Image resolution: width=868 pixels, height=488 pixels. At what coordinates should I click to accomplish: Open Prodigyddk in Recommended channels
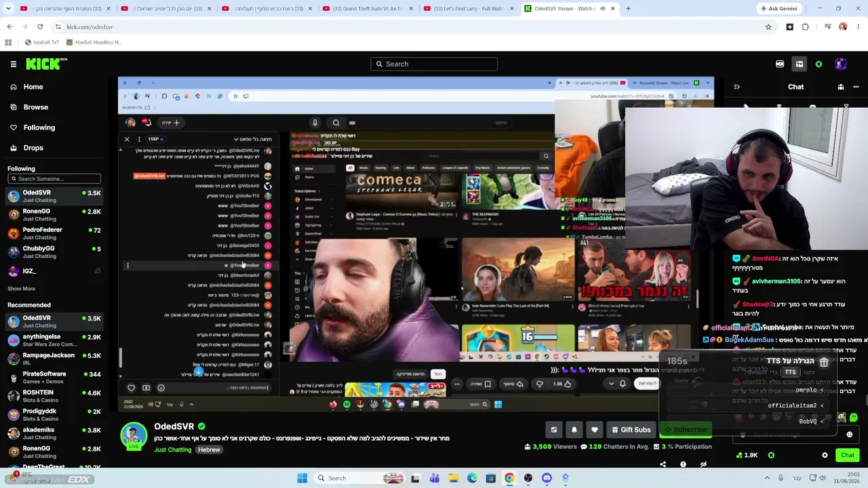coord(54,415)
